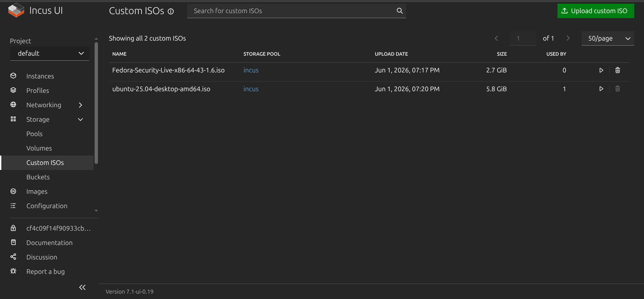
Task: Click trash icon in ubuntu-25.04 row
Action: [x=617, y=89]
